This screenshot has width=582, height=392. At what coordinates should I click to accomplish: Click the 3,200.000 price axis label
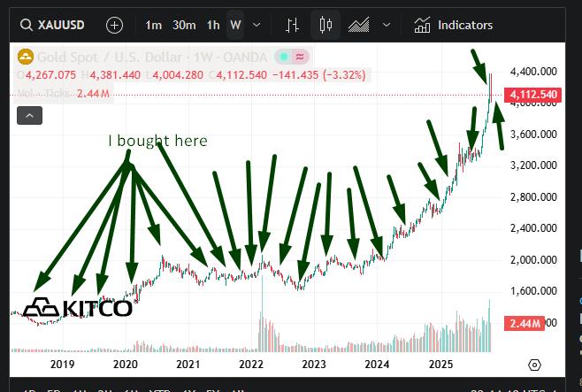[x=533, y=165]
